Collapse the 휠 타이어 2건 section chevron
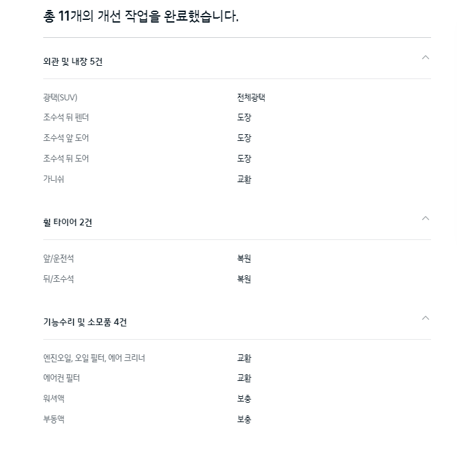This screenshot has width=457, height=476. [x=425, y=218]
